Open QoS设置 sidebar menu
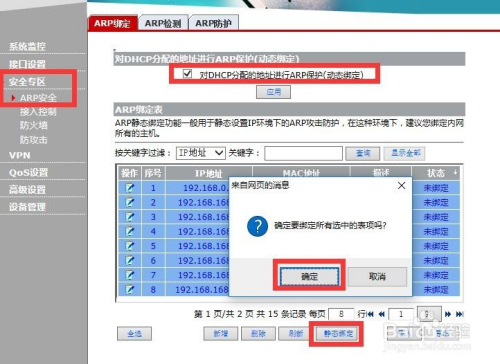This screenshot has height=364, width=500. (29, 172)
